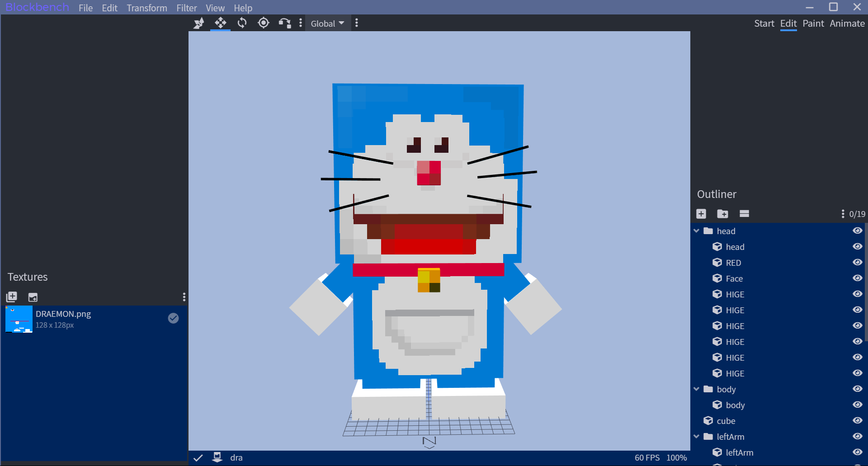The width and height of the screenshot is (868, 466).
Task: Click the model format icon beside dra
Action: coord(217,457)
